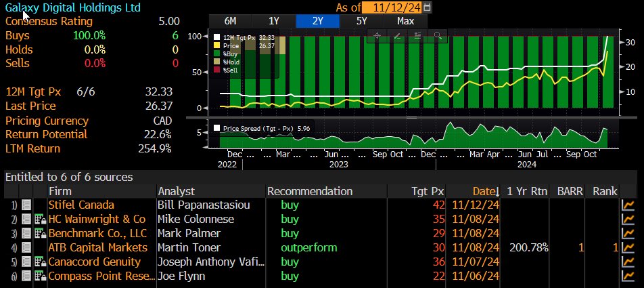644x288 pixels.
Task: Open the Compass Point row chart icon
Action: click(628, 276)
